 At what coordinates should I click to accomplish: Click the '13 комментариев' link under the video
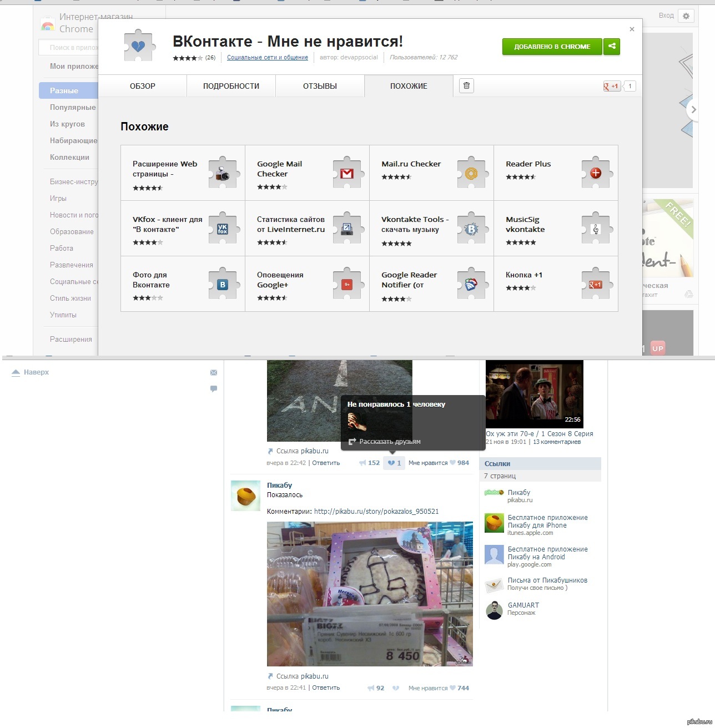pos(557,442)
